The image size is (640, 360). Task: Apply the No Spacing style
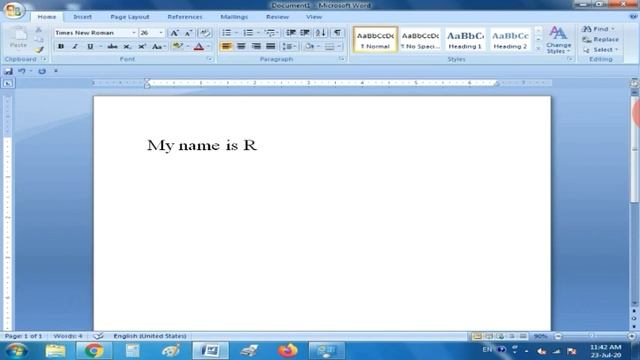tap(420, 40)
